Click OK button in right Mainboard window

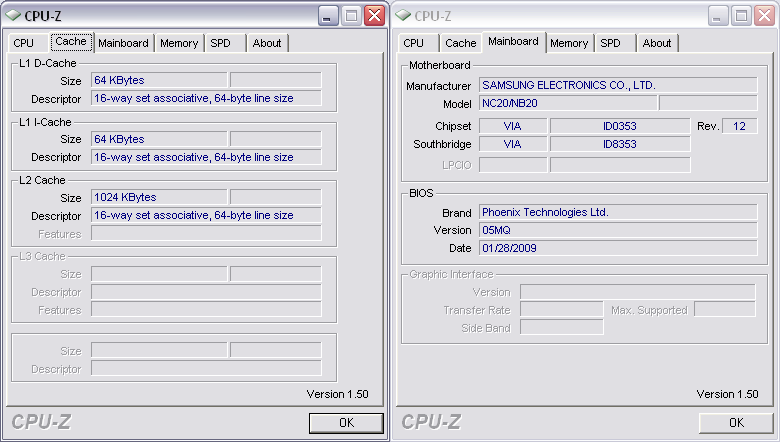736,423
